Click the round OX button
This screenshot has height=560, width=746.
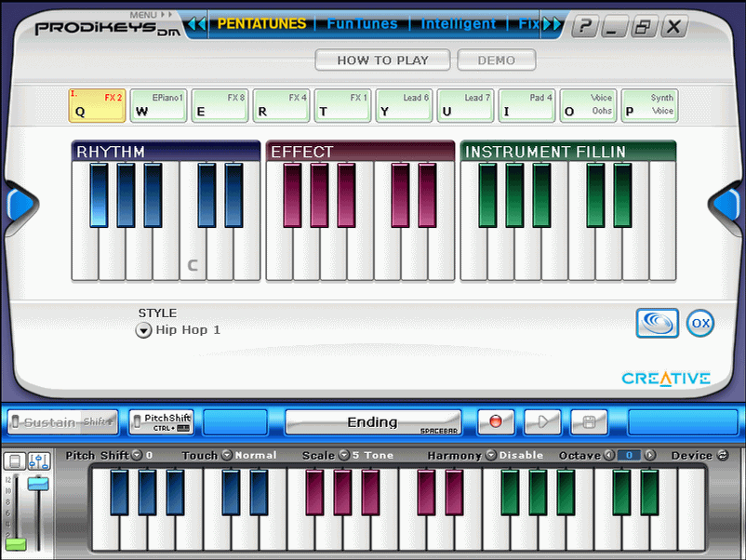[x=700, y=323]
